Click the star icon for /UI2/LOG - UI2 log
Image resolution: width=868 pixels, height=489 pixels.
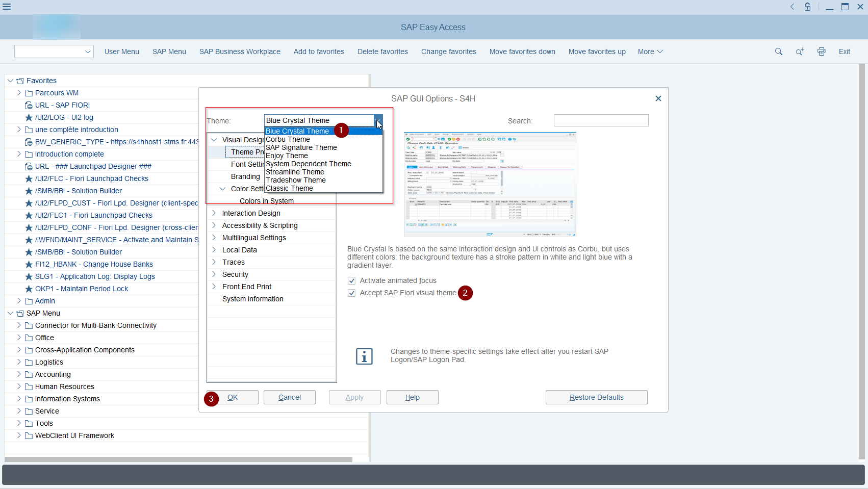(x=29, y=117)
